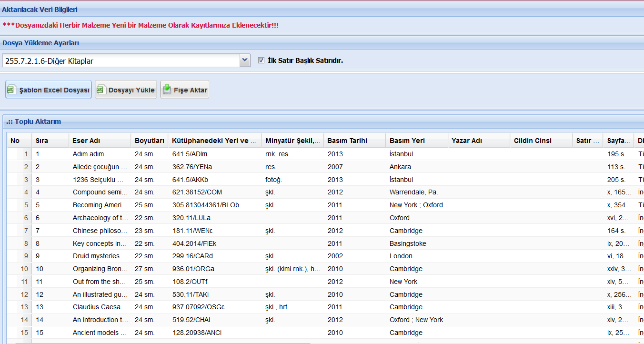Click call number 299.16/CARd

pyautogui.click(x=192, y=256)
